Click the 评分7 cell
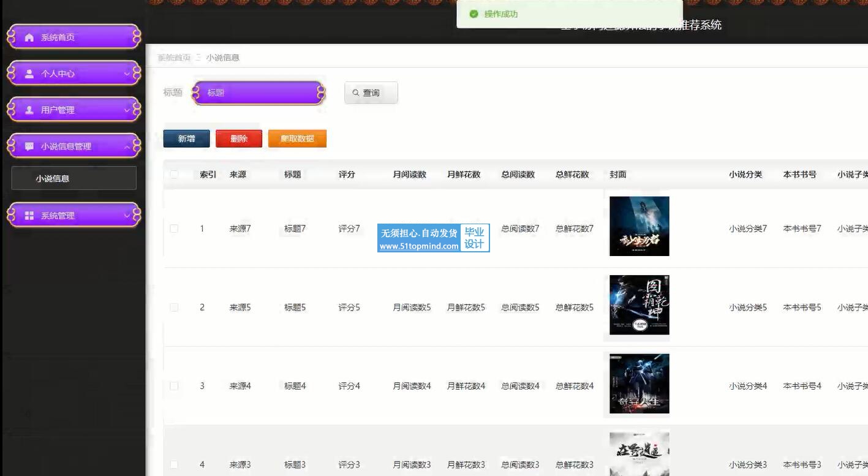 point(349,229)
